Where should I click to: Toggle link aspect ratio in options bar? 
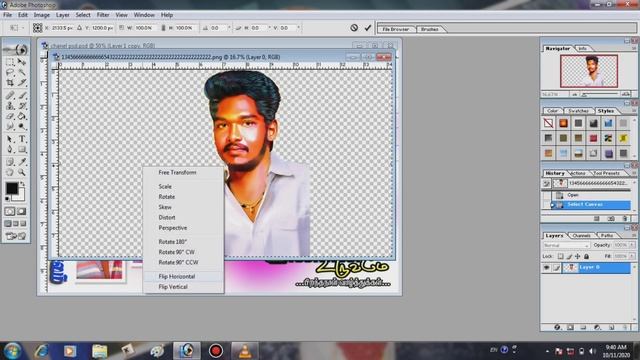point(163,28)
